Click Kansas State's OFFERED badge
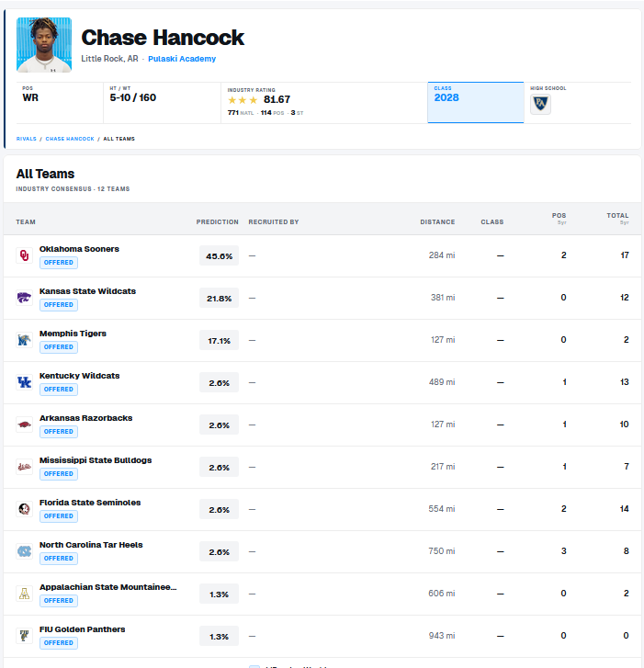The width and height of the screenshot is (644, 668). point(59,305)
